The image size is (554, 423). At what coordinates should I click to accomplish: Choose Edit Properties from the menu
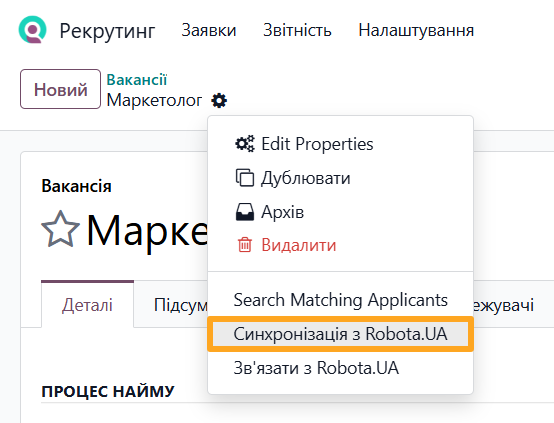(x=340, y=144)
